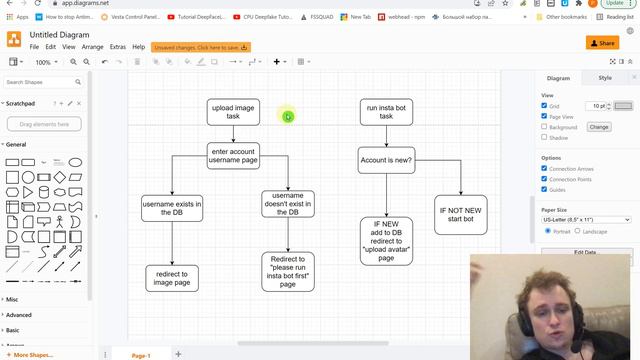Open the Arrange menu
Image resolution: width=640 pixels, height=360 pixels.
pos(93,47)
